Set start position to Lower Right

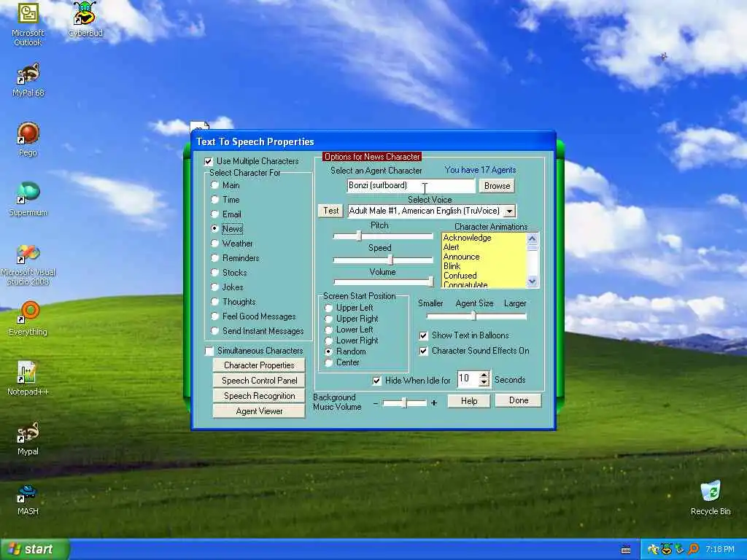pos(329,341)
